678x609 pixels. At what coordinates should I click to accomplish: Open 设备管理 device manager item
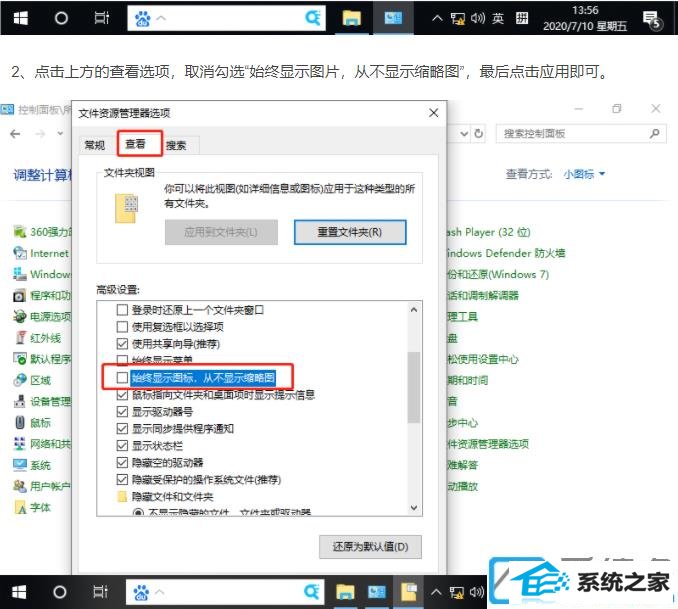coord(42,401)
